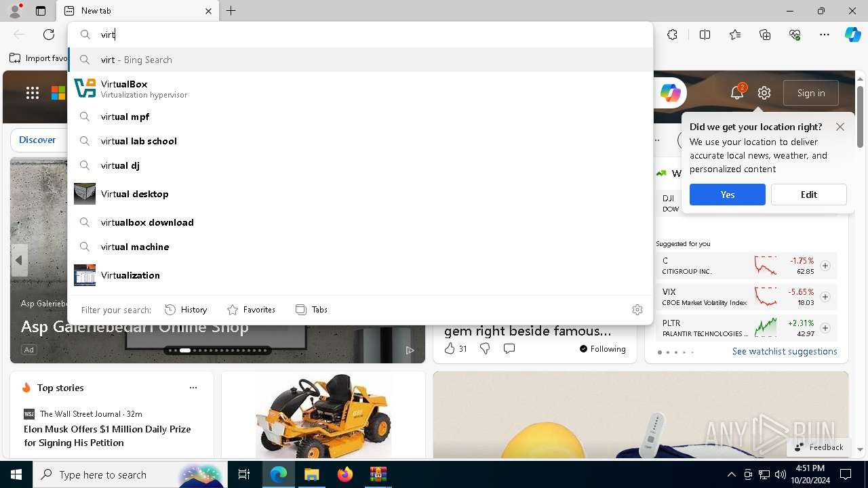Screen dimensions: 868x488
Task: Open Collections toolbar icon
Action: [x=765, y=35]
